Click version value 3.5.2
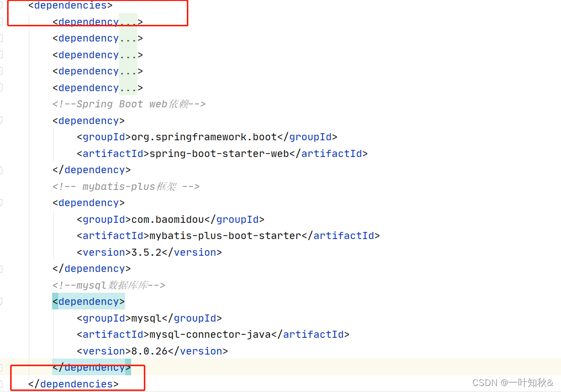561x392 pixels. (x=146, y=252)
